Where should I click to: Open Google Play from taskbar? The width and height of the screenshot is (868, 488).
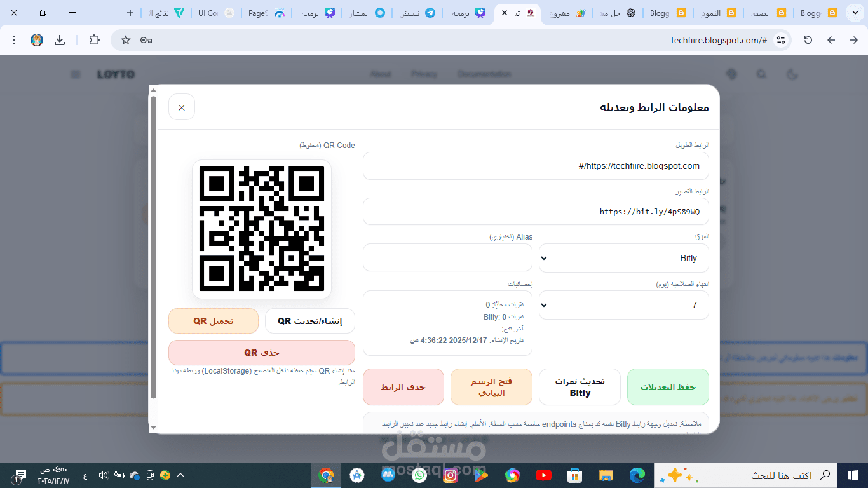pyautogui.click(x=481, y=475)
